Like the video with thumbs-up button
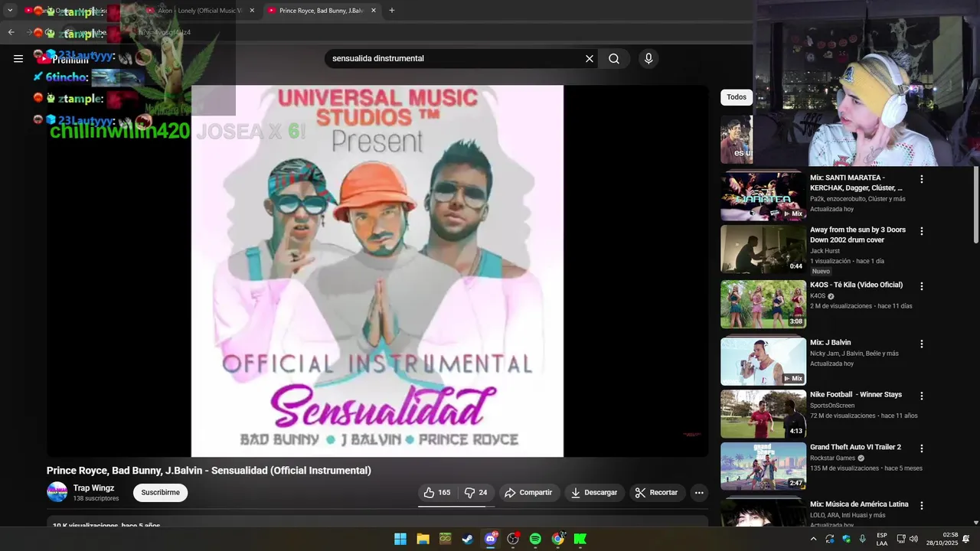The height and width of the screenshot is (551, 980). tap(437, 493)
